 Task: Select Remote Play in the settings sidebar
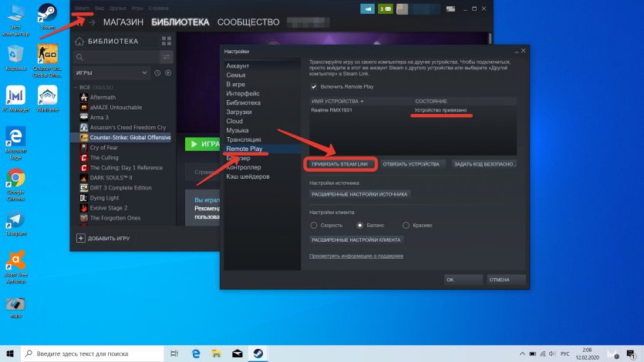(244, 149)
